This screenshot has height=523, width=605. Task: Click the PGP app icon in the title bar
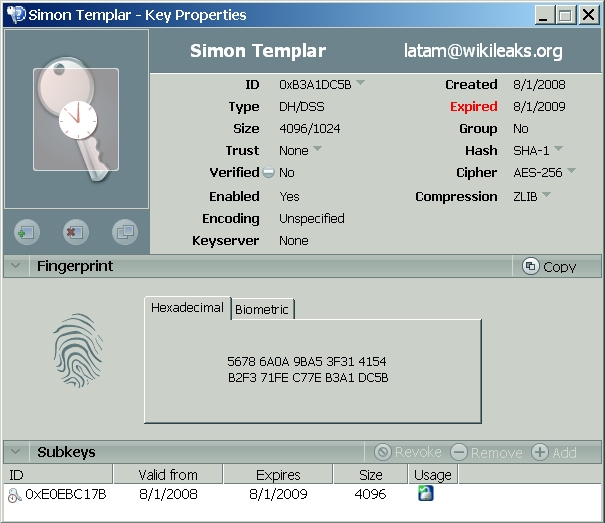16,15
